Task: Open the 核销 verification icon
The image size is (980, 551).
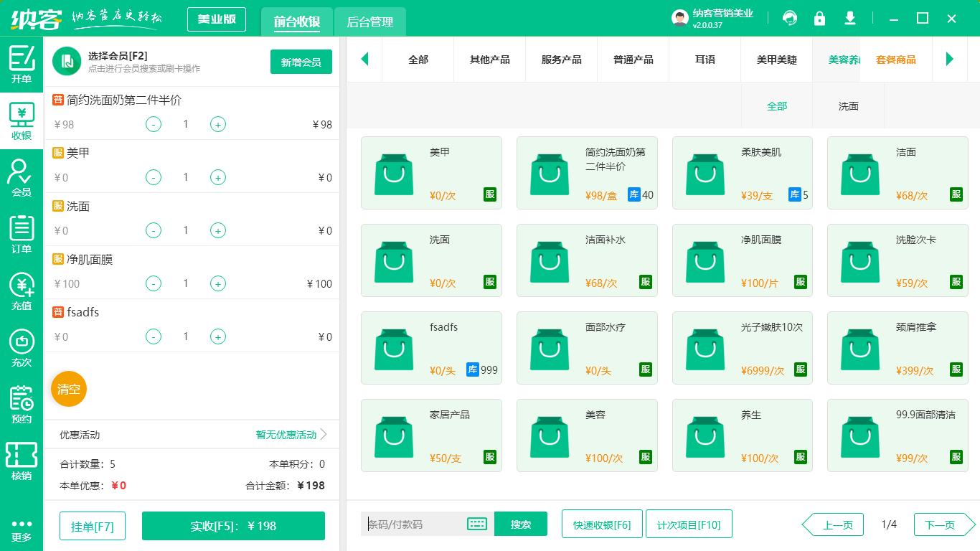Action: point(21,459)
